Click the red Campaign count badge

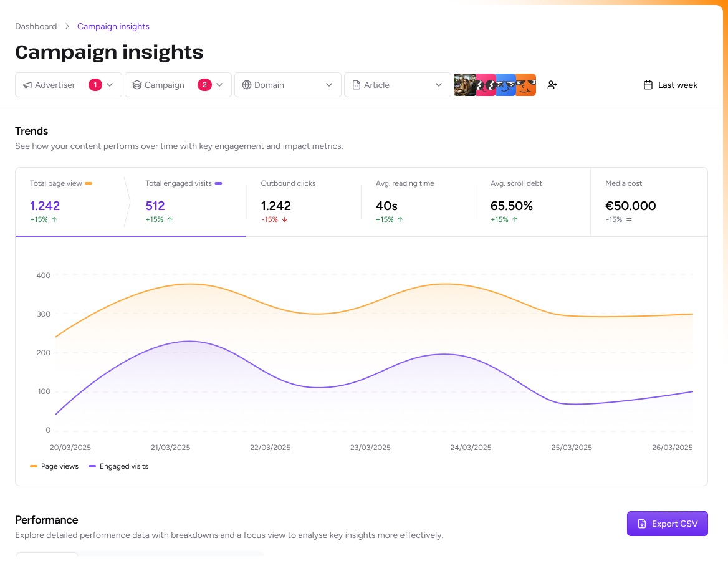[x=204, y=85]
